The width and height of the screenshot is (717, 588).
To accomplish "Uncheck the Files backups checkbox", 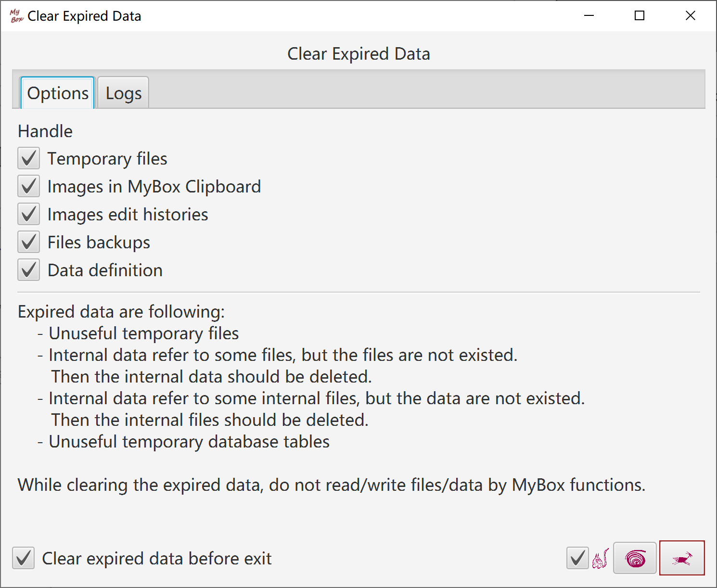I will [29, 243].
